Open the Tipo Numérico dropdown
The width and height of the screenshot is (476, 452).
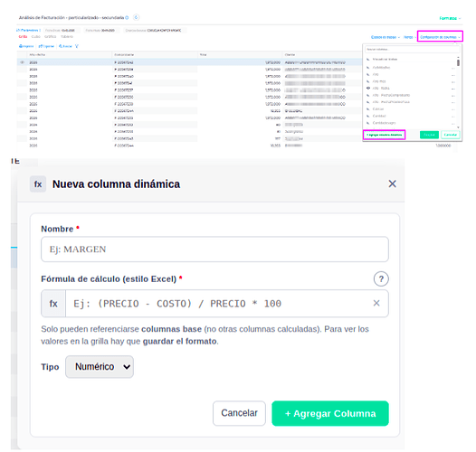point(100,367)
